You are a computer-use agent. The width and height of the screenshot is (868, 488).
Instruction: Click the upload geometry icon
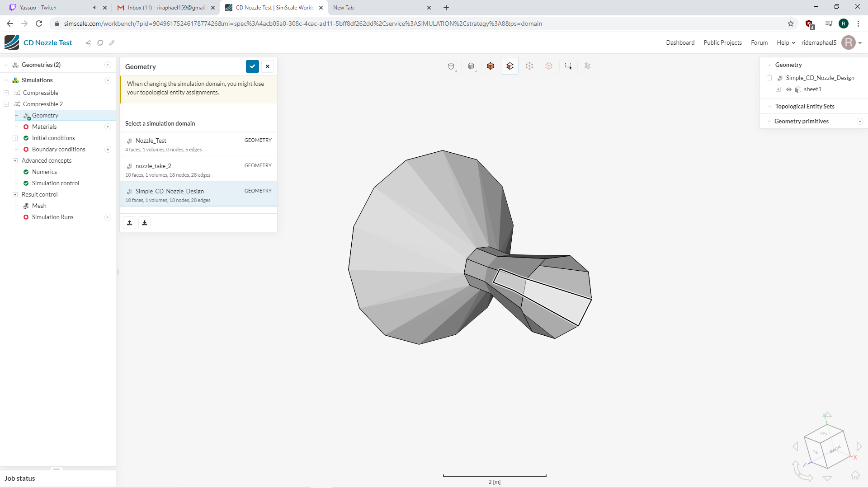click(x=130, y=223)
